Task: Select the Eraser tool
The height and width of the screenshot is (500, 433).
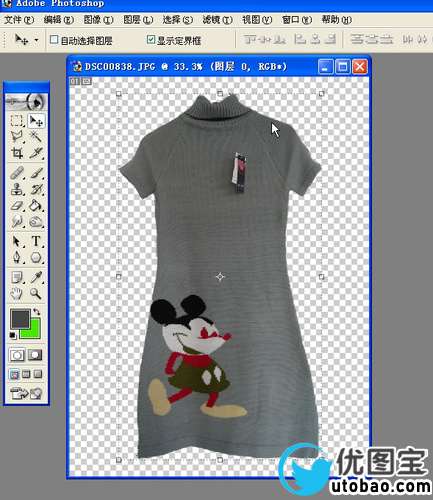Action: tap(16, 205)
